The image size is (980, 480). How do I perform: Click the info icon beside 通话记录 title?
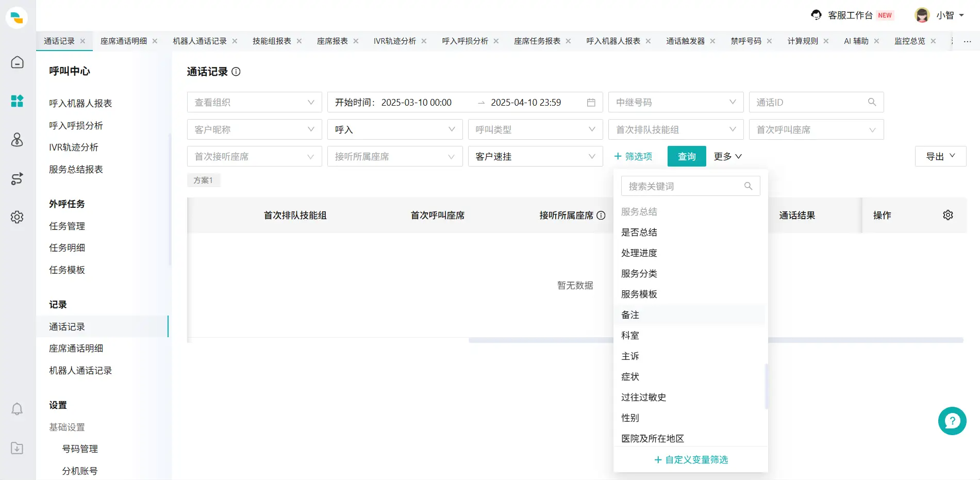pyautogui.click(x=236, y=72)
